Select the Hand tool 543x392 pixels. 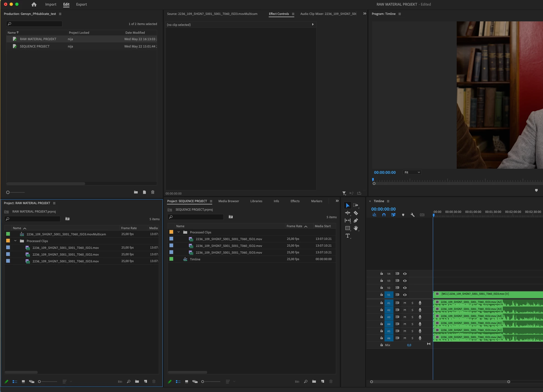click(x=356, y=228)
